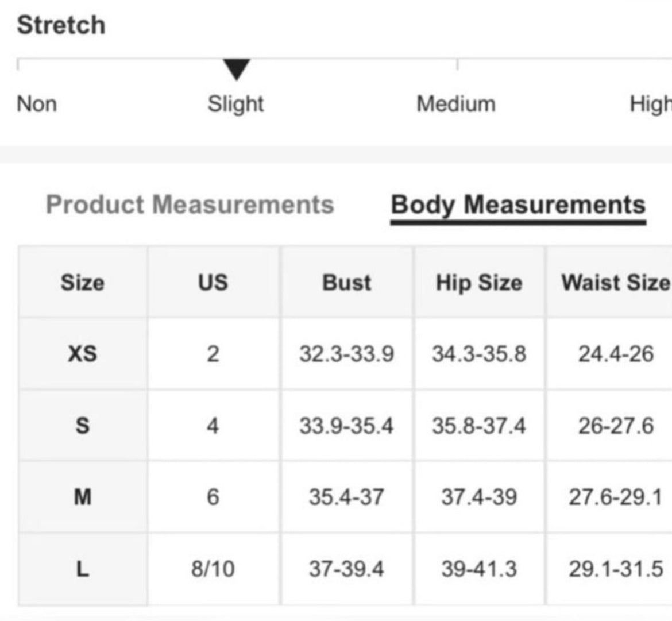Select the S size row header
672x621 pixels.
click(83, 426)
